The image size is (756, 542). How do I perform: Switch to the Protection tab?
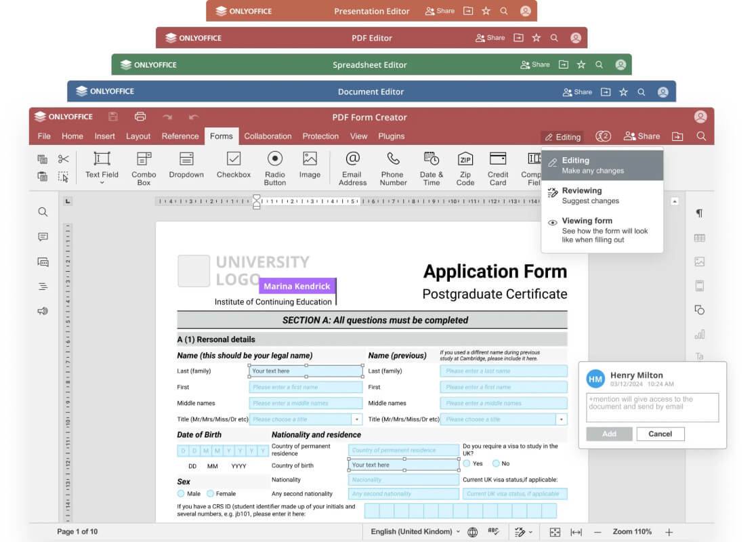click(320, 136)
